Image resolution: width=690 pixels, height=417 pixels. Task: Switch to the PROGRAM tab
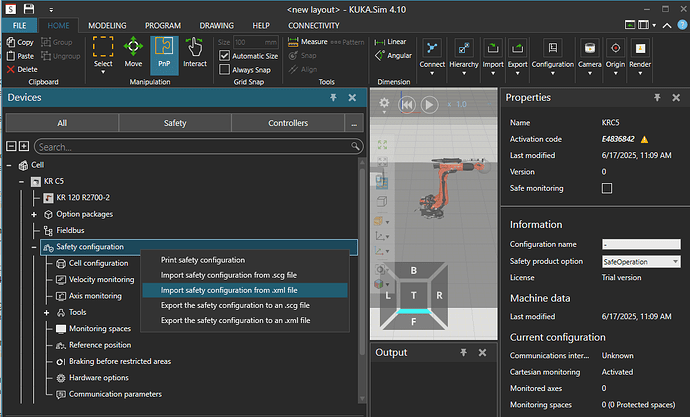(163, 26)
